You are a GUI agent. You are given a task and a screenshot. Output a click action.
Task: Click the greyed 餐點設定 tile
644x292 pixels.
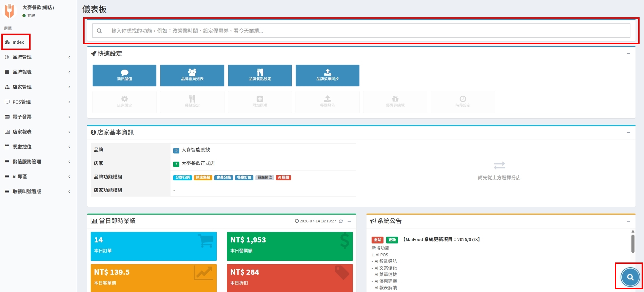pyautogui.click(x=192, y=102)
